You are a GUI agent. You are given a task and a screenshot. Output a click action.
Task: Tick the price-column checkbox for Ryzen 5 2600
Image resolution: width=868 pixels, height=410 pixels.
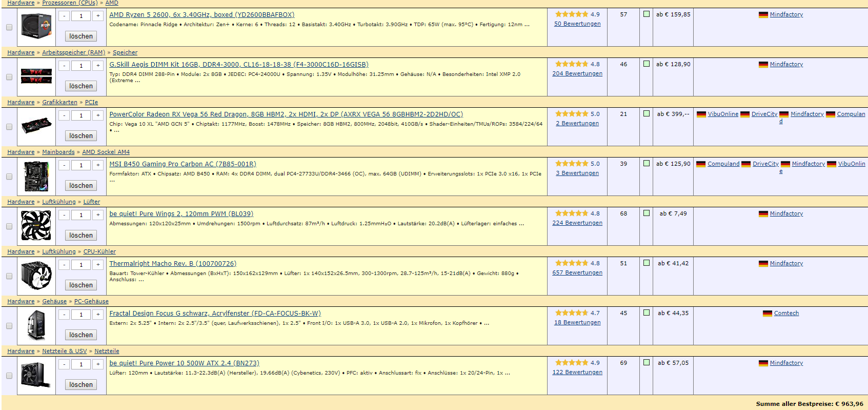[647, 14]
